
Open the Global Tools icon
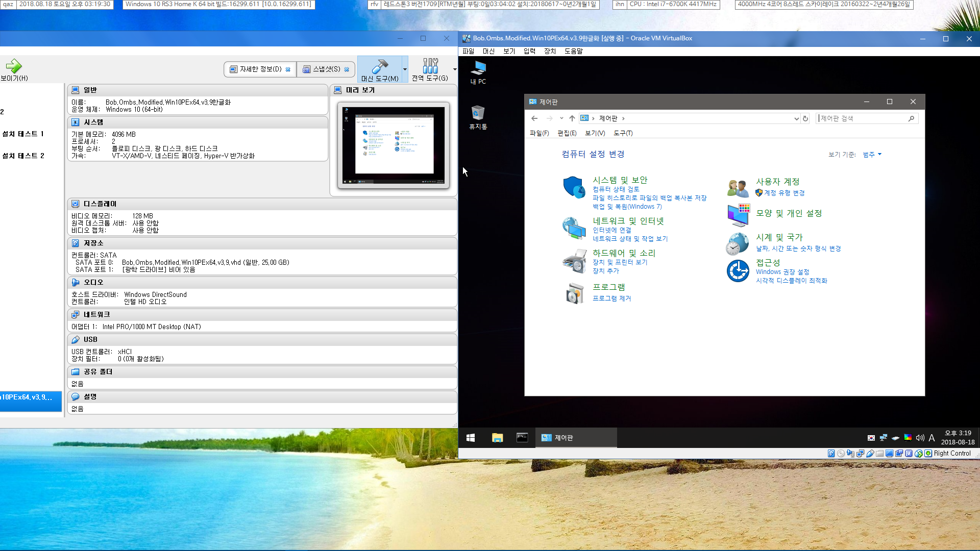430,65
